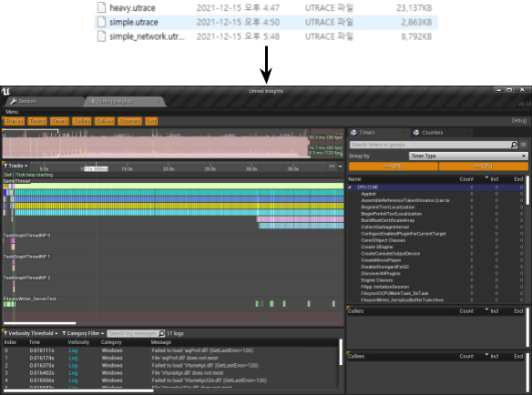
Task: Close the Timers panel tab
Action: coord(405,133)
